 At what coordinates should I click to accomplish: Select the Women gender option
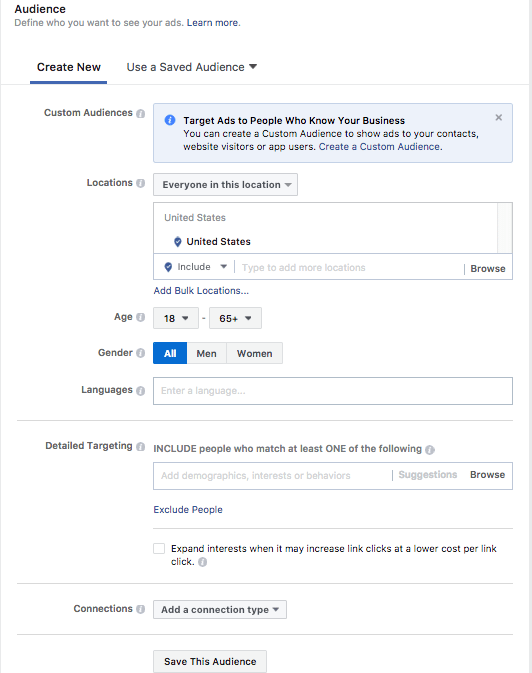click(255, 353)
